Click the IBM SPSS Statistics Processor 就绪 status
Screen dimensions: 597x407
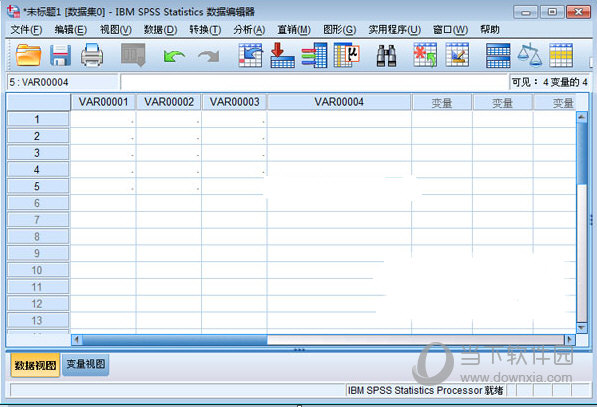[425, 390]
